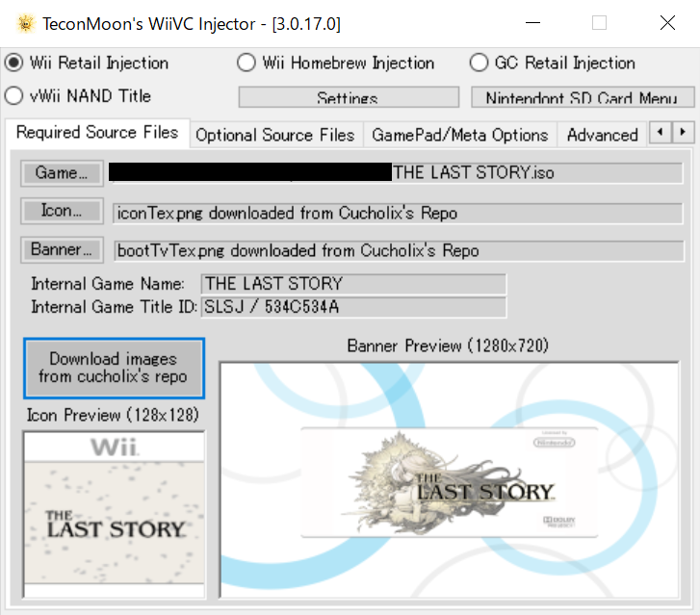Click the Game... browse button
Screen dimensions: 700x615
[62, 173]
